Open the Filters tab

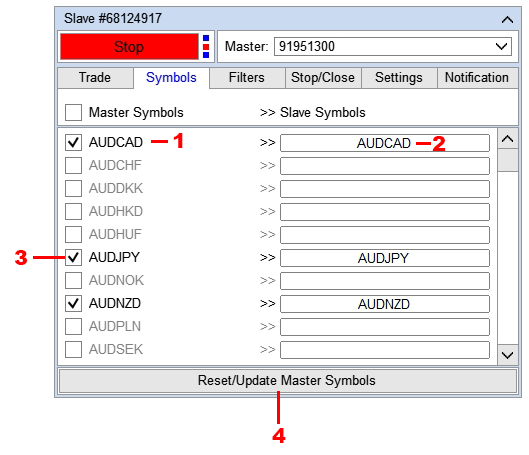point(247,78)
